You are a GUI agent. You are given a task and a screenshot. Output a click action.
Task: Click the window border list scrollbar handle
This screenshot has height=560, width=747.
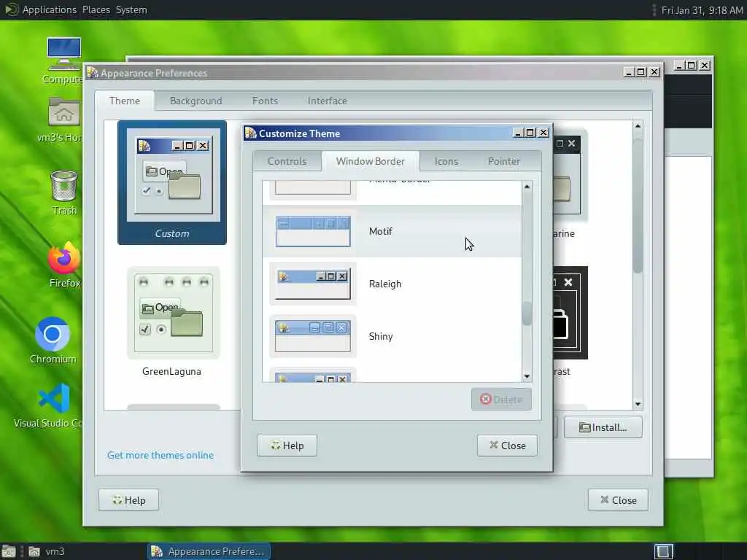tap(527, 314)
